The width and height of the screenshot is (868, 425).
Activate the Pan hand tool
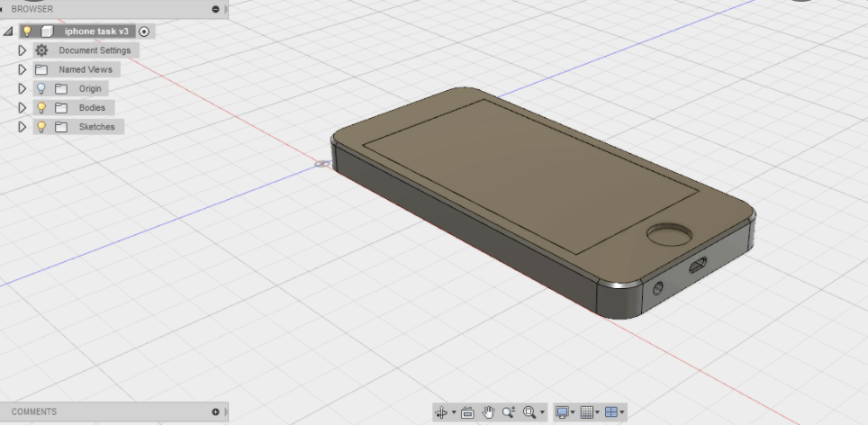[488, 412]
